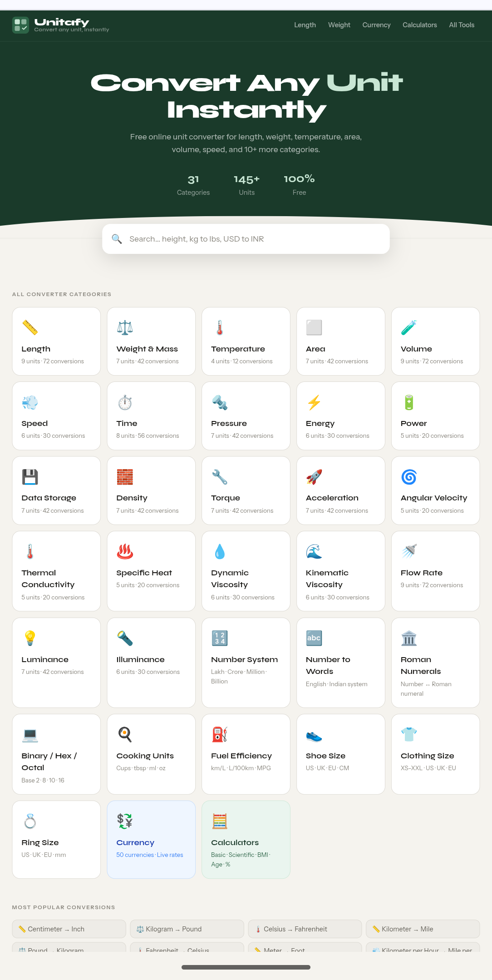Select Calculators in the header nav
Screen dimensions: 492x980
[x=420, y=25]
